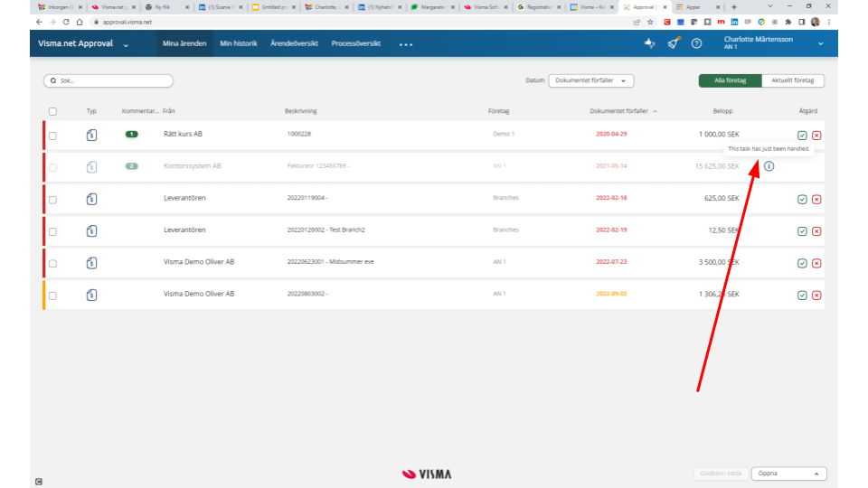Screen dimensions: 868x488
Task: Bookmark this page with the star icon
Action: [650, 22]
